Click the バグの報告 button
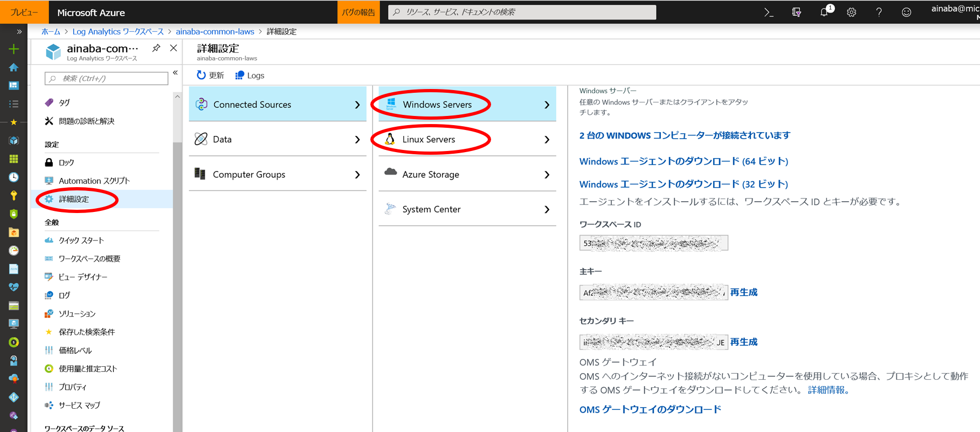 click(358, 12)
